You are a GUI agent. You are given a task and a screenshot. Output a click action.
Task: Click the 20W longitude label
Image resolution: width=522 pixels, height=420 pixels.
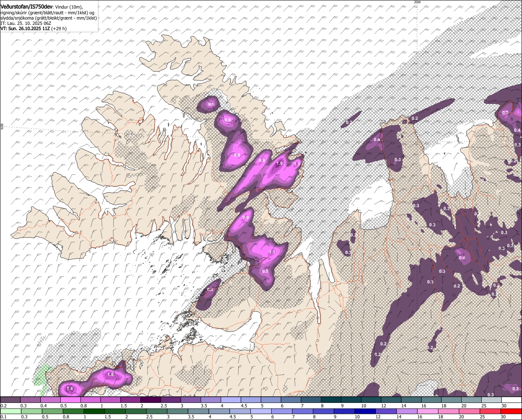(417, 2)
